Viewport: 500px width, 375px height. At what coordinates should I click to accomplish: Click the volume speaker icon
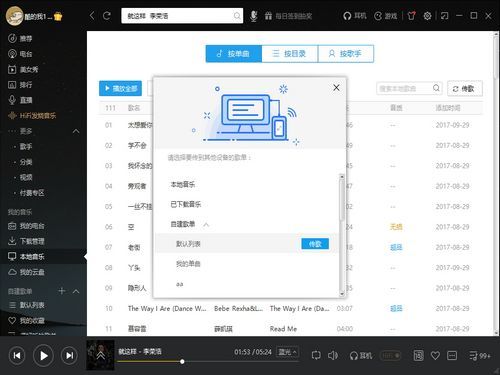tap(333, 355)
